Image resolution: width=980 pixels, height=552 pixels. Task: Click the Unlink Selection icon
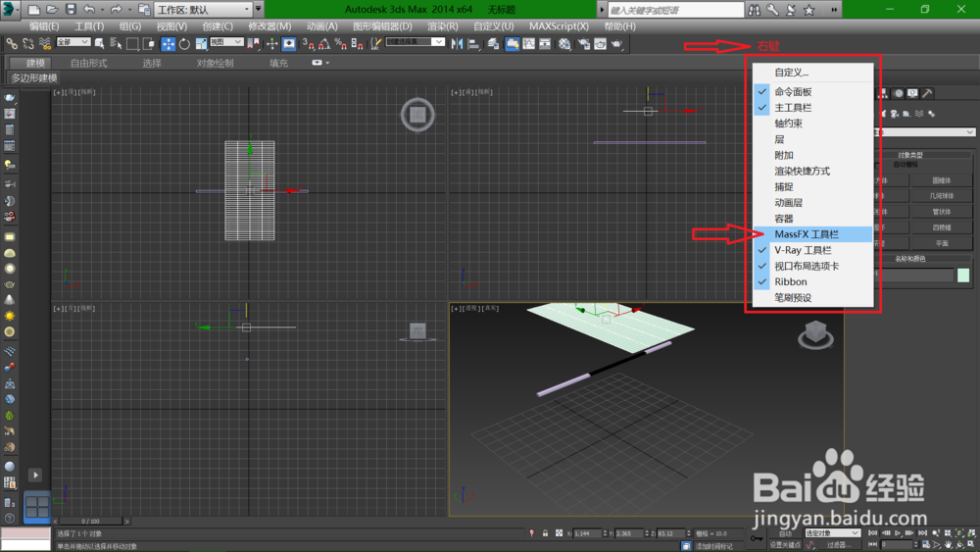pyautogui.click(x=28, y=44)
